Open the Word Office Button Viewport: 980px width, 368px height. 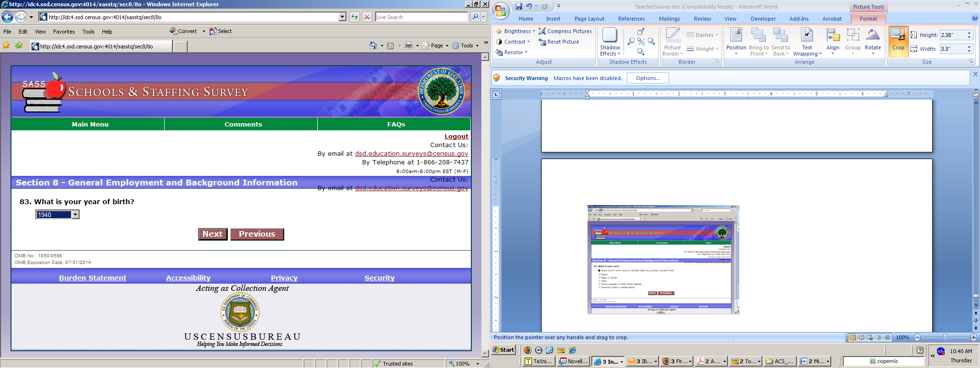[x=501, y=11]
